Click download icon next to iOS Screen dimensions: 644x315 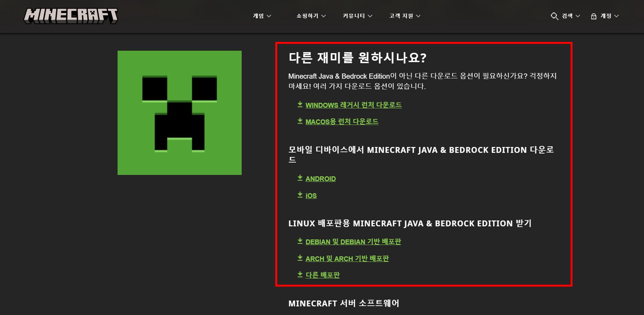(x=300, y=195)
